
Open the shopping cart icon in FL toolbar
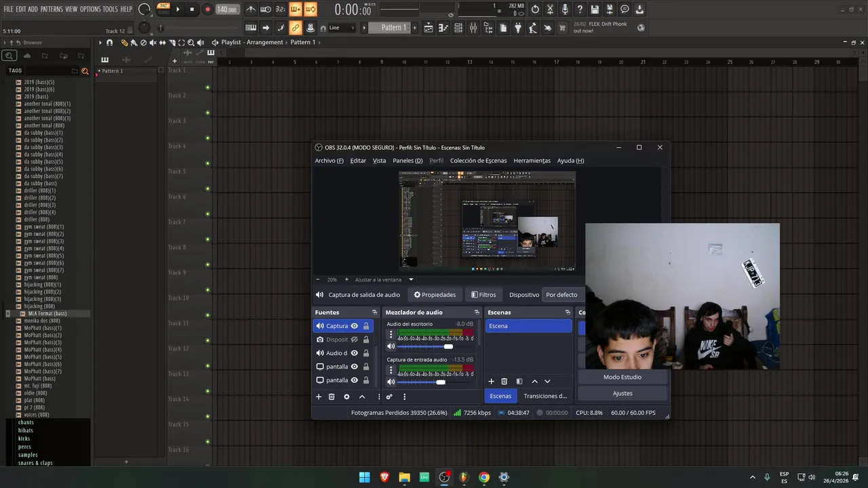562,28
